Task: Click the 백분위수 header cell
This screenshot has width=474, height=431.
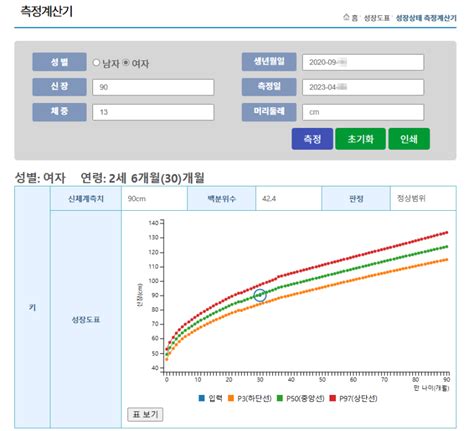Action: [x=222, y=199]
